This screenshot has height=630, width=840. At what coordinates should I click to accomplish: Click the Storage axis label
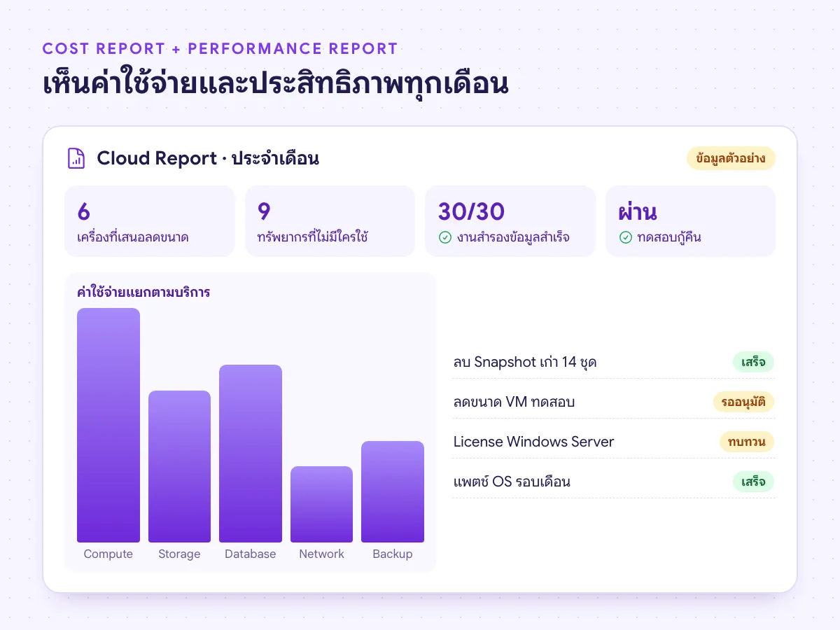179,554
